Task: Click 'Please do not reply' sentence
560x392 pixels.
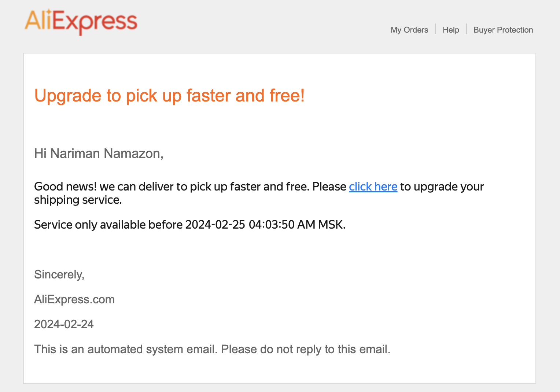Action: (x=306, y=349)
